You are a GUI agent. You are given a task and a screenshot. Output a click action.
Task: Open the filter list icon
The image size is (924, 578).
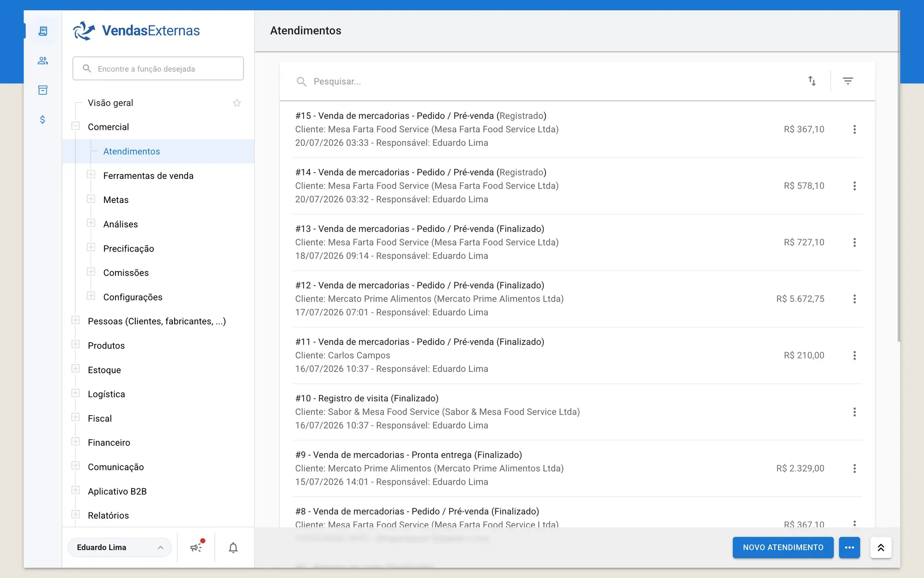848,81
